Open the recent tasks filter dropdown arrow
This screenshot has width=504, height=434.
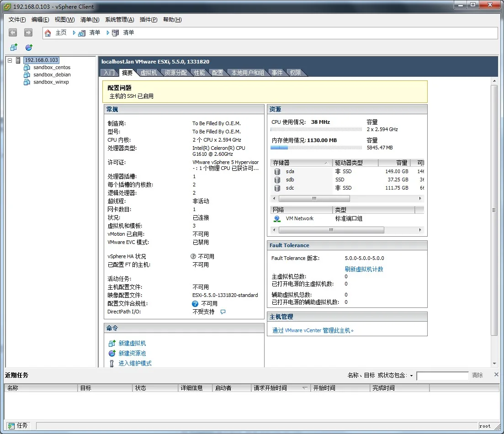[x=411, y=376]
